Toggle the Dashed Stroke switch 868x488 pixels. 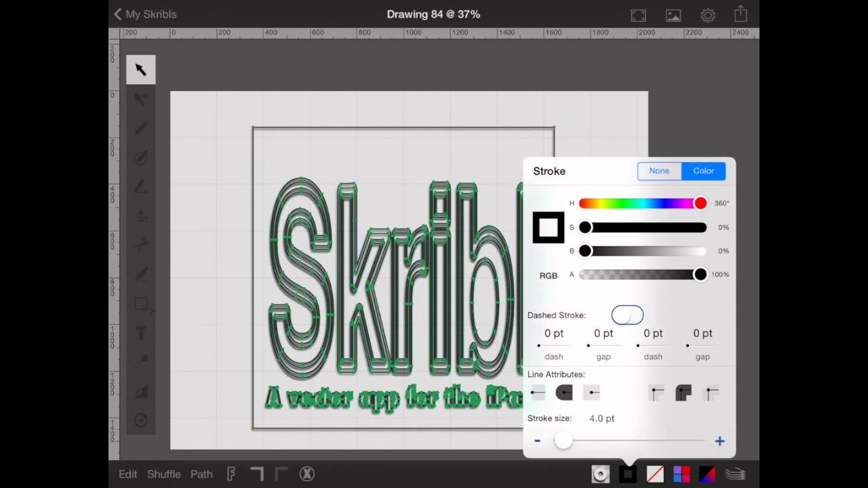(x=627, y=315)
